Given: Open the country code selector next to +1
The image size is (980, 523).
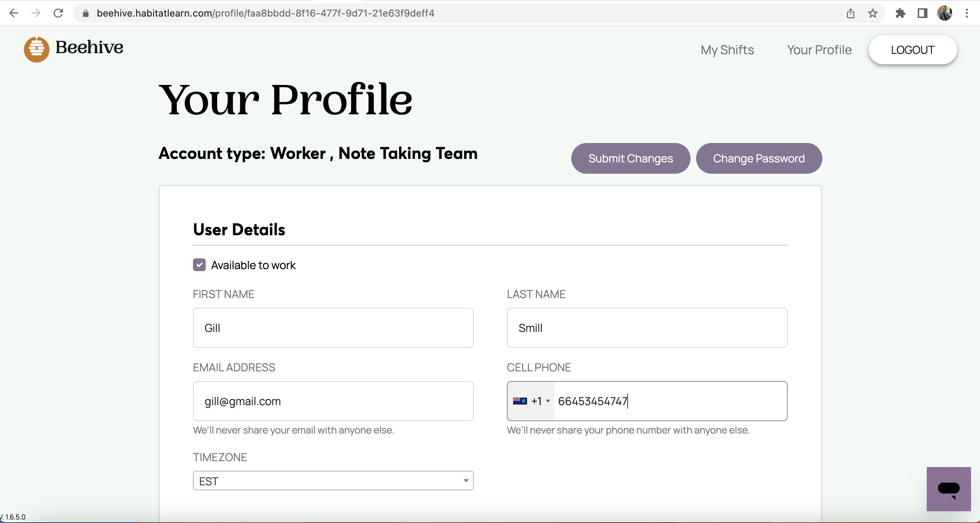Looking at the screenshot, I should pos(531,401).
